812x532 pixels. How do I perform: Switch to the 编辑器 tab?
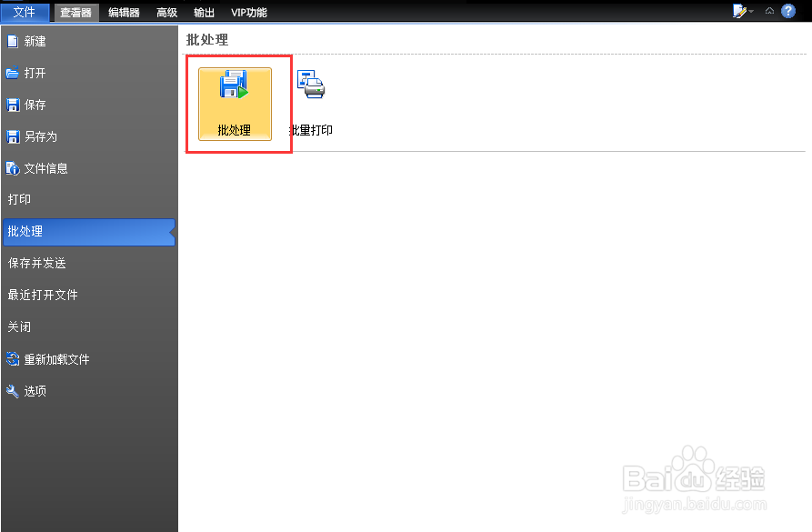point(123,13)
